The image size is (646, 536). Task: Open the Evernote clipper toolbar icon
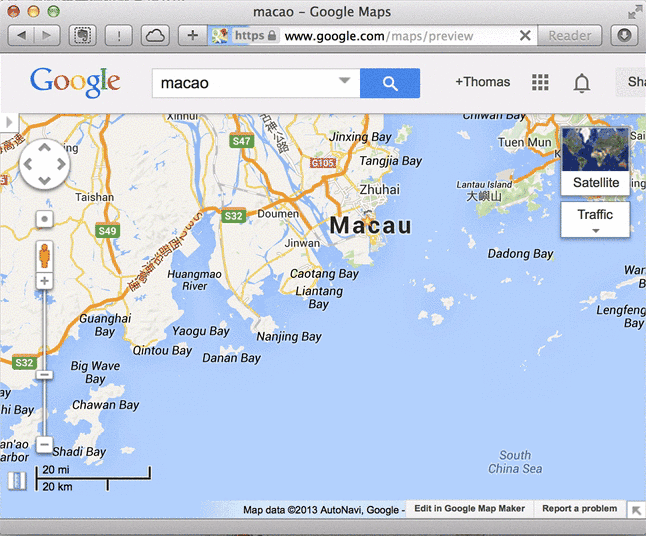click(83, 36)
